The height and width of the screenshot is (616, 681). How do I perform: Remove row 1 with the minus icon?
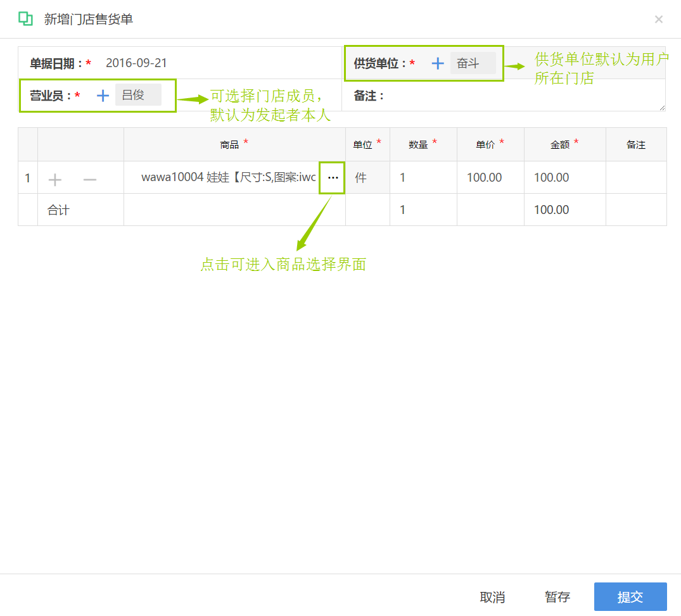click(90, 179)
